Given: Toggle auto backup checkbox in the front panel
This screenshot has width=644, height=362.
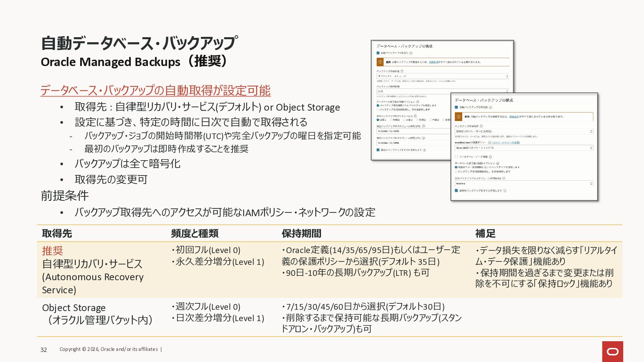Looking at the screenshot, I should [456, 107].
